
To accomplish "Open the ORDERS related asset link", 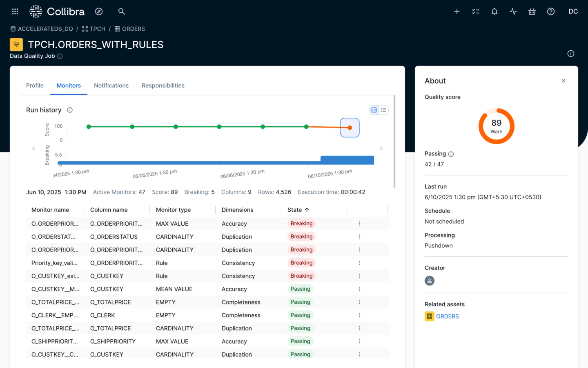I will [x=447, y=316].
